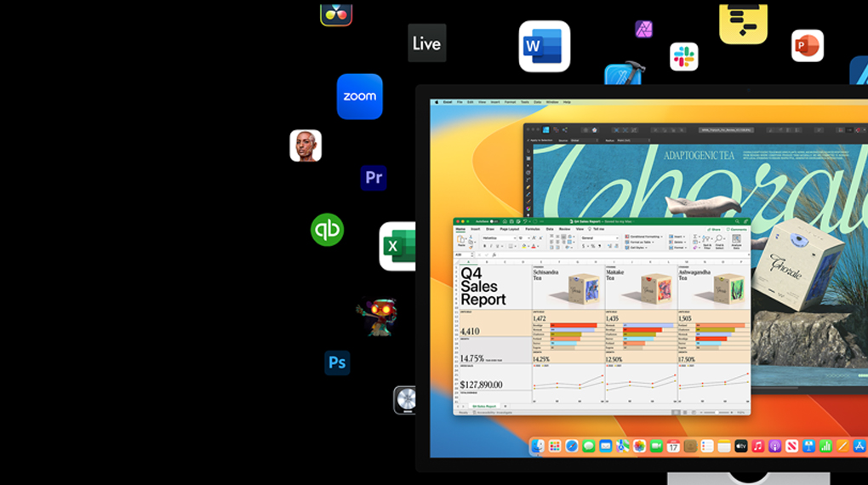
Task: Open the Xcode hammer icon
Action: click(x=624, y=74)
